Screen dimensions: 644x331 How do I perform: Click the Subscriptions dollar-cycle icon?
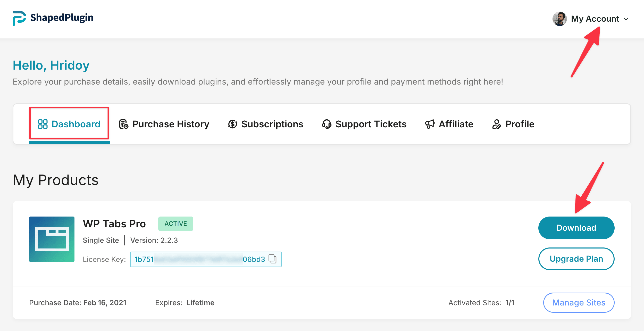point(232,124)
